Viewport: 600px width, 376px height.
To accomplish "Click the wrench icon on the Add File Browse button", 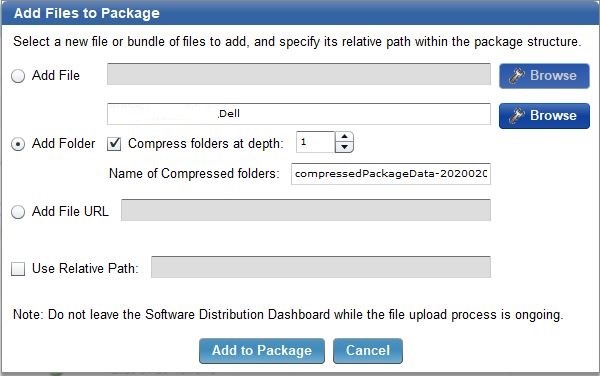I will 517,76.
